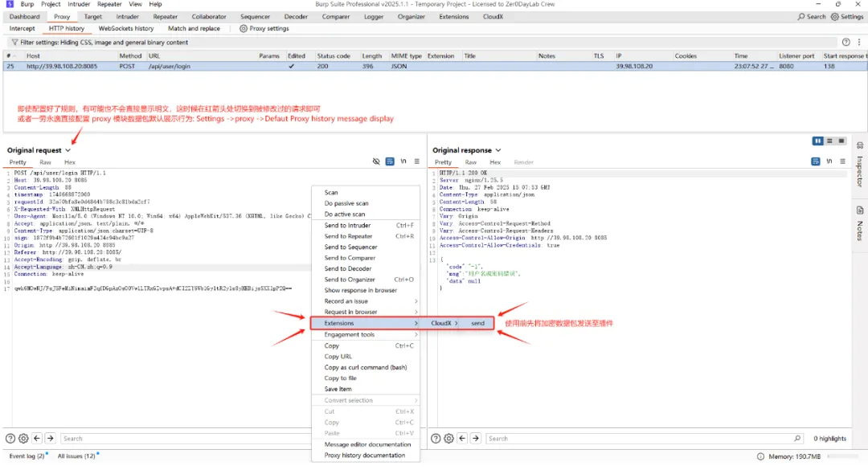Open the CloudX main tab
The height and width of the screenshot is (470, 868).
[493, 17]
